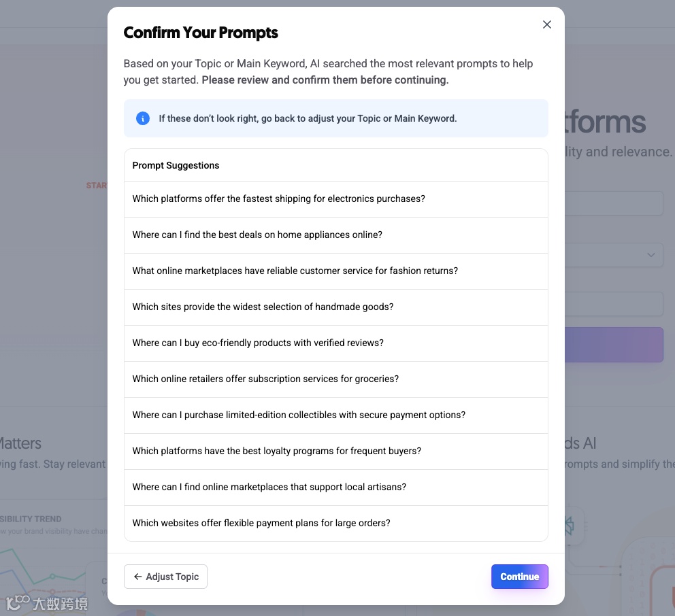This screenshot has height=616, width=675.
Task: Select the fastest shipping for electronics prompt
Action: 278,199
